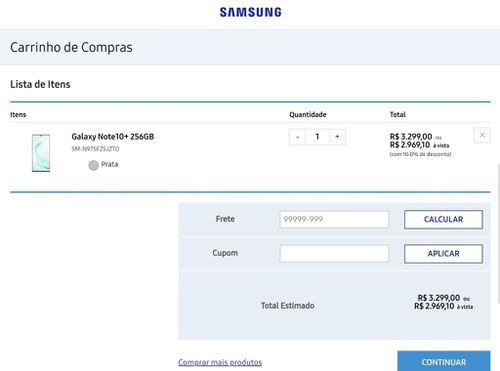Open the Galaxy Note10+ product thumbnail
The image size is (500, 371).
pyautogui.click(x=41, y=153)
